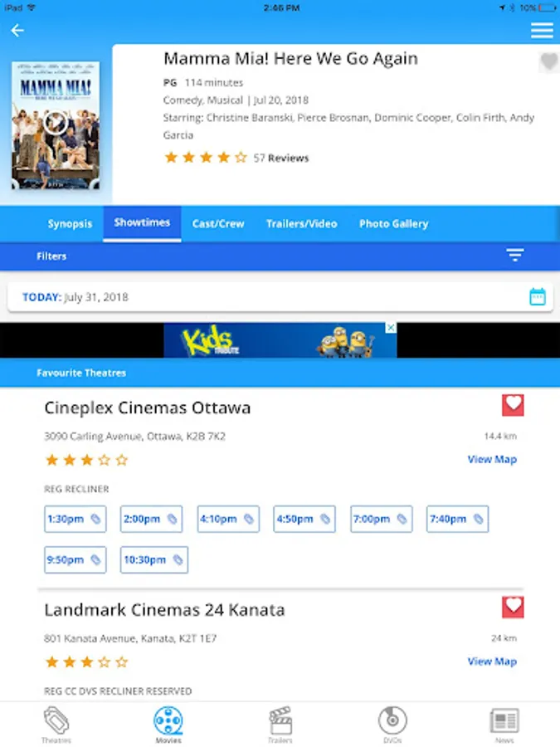Close the Kids Tribute ad banner

[x=391, y=328]
